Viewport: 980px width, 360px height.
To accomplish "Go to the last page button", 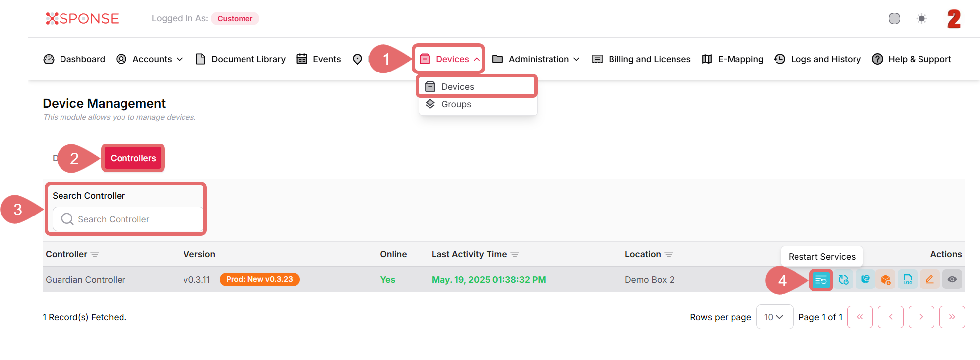I will (x=952, y=317).
